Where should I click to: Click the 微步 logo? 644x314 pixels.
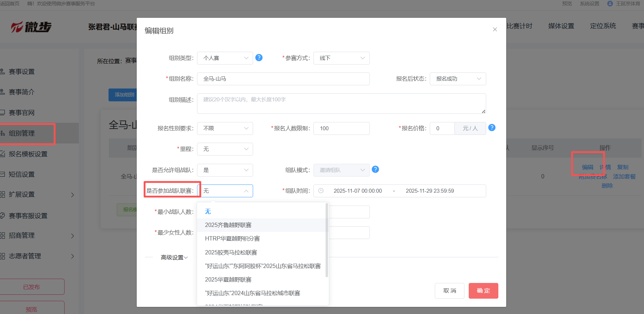pos(31,27)
